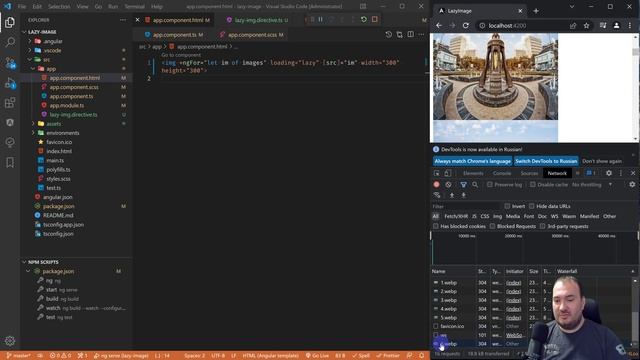Viewport: 640px width, 360px height.
Task: Open Source Control view in activity bar
Action: 10,62
